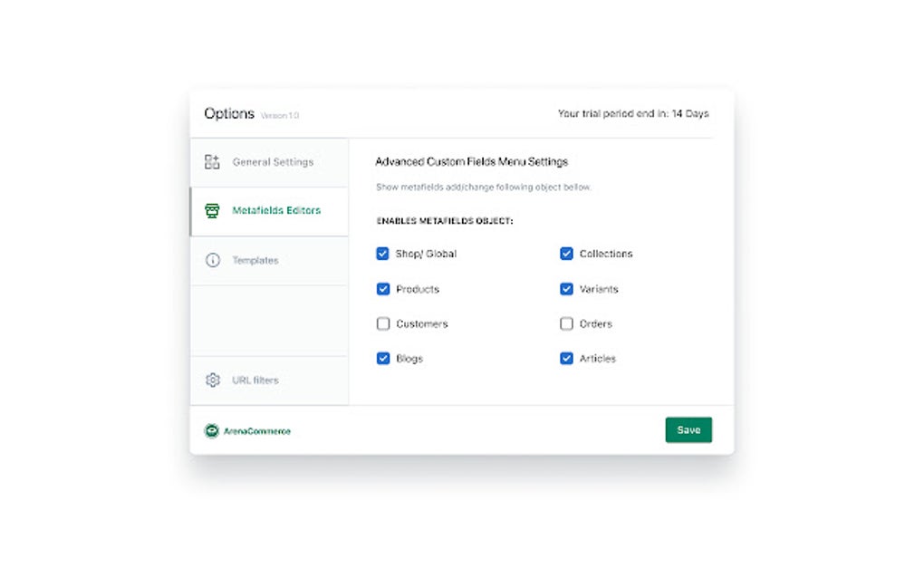The width and height of the screenshot is (924, 578).
Task: Enable the Orders checkbox
Action: (566, 323)
